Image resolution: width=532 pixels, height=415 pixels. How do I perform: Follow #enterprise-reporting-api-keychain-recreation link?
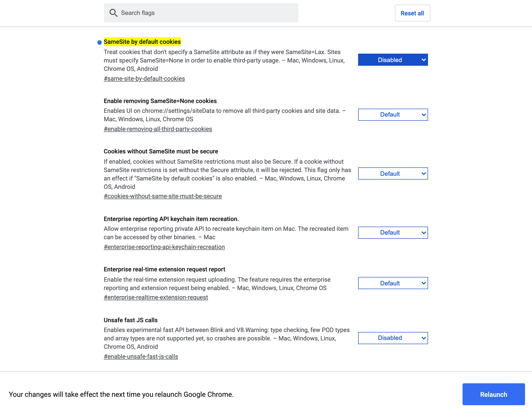coord(164,247)
